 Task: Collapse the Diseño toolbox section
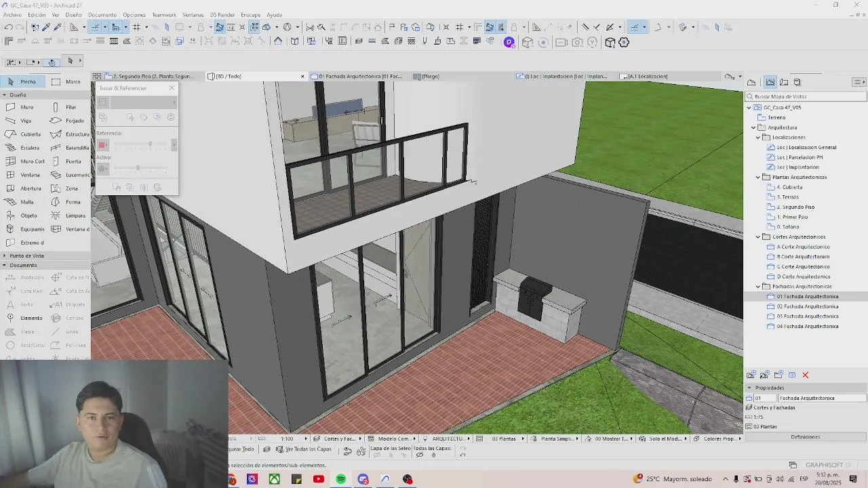click(5, 95)
